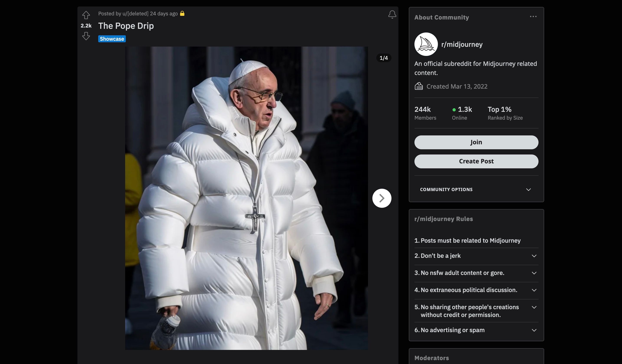Screen dimensions: 622x364
Task: Expand rule 3 about nsfw content
Action: pyautogui.click(x=534, y=273)
